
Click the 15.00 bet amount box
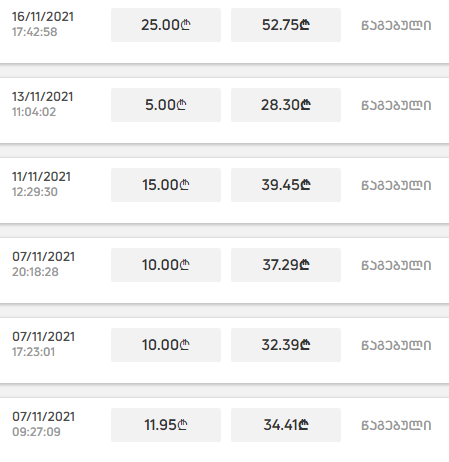tap(166, 185)
